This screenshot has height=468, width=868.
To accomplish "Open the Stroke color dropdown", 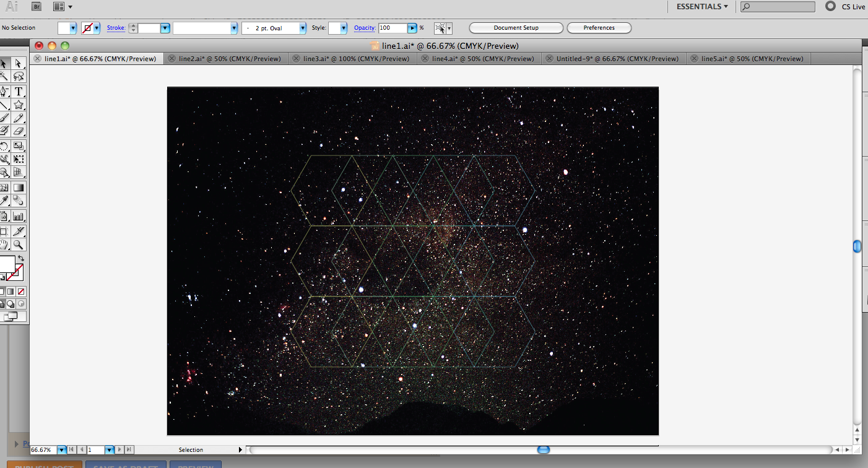I will [97, 28].
